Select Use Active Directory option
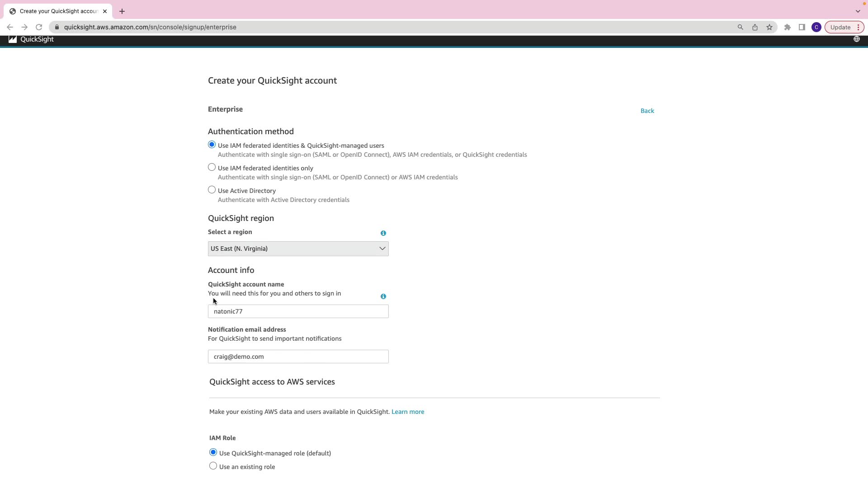The width and height of the screenshot is (868, 488). [x=212, y=190]
